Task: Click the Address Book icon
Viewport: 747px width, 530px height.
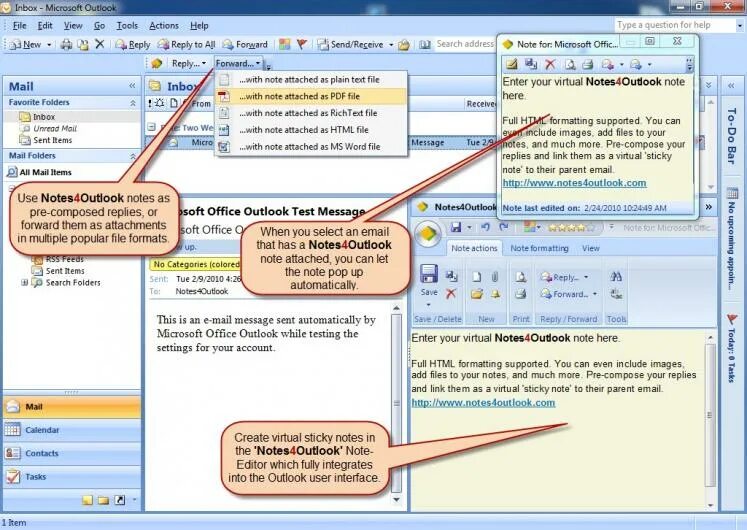Action: (x=424, y=45)
